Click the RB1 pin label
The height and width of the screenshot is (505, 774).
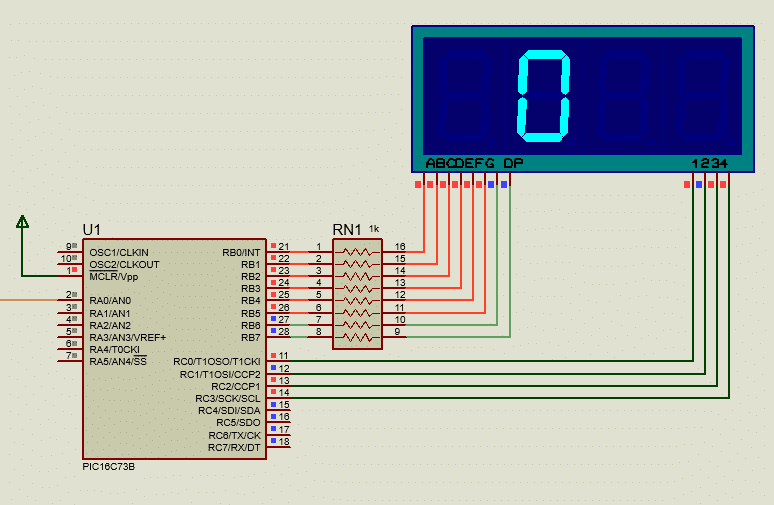pyautogui.click(x=250, y=265)
